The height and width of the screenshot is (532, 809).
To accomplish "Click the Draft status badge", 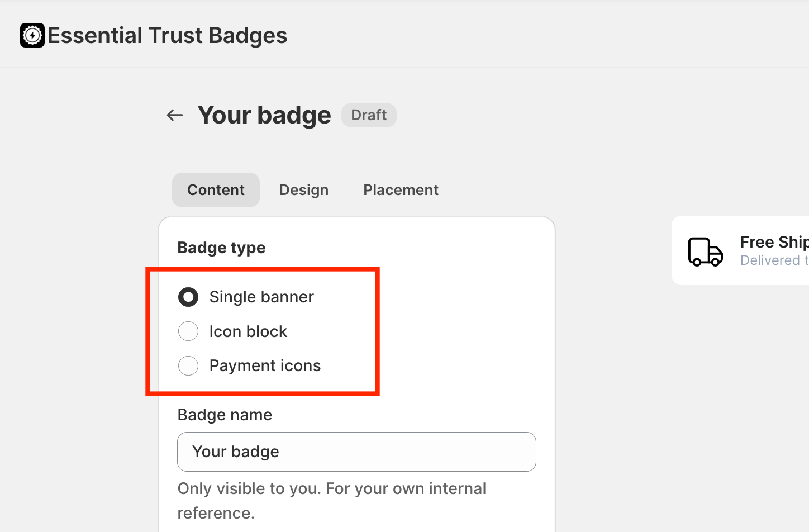I will 369,115.
